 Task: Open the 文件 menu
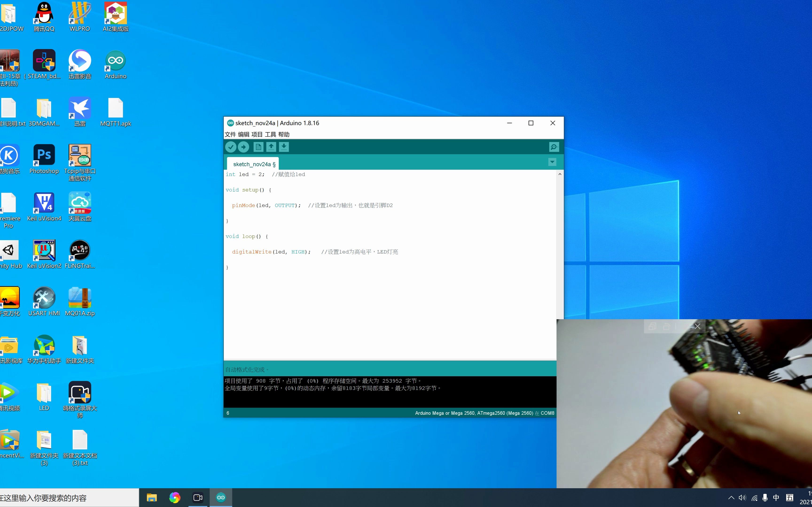230,134
